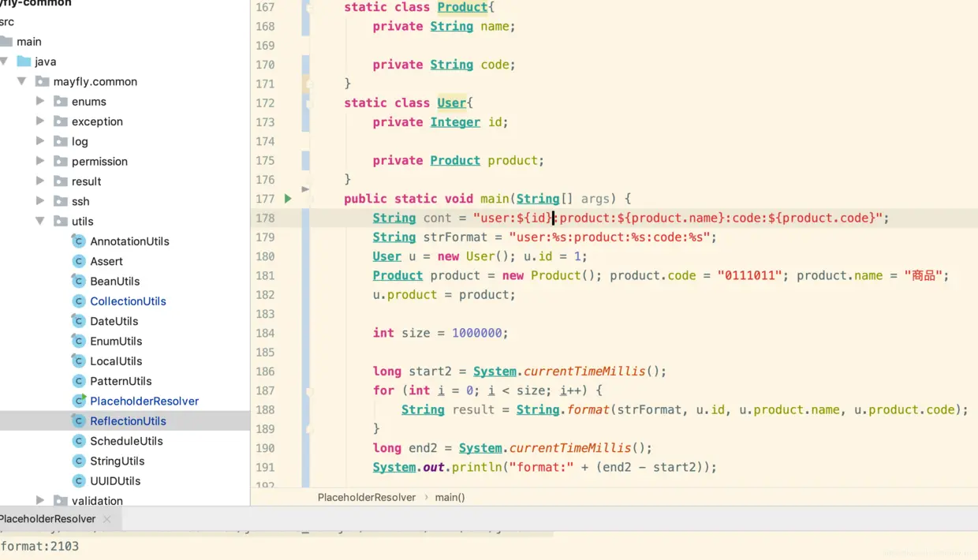
Task: Expand the exception package
Action: point(40,121)
